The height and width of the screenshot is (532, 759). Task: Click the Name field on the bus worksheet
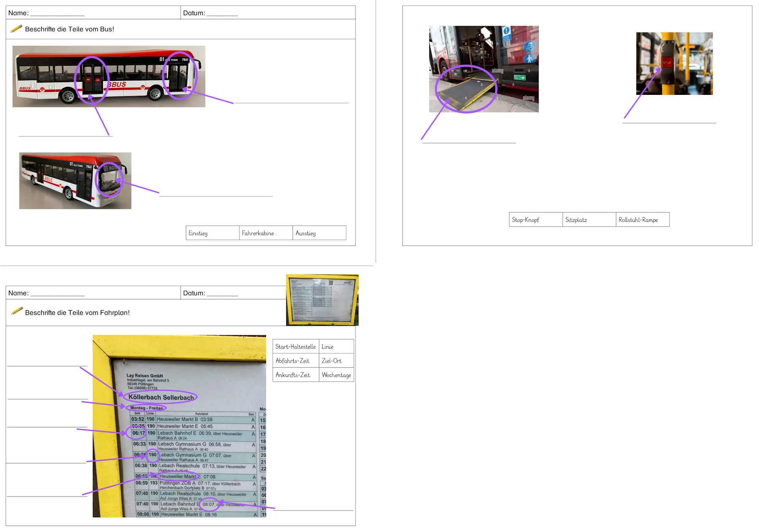[x=57, y=13]
